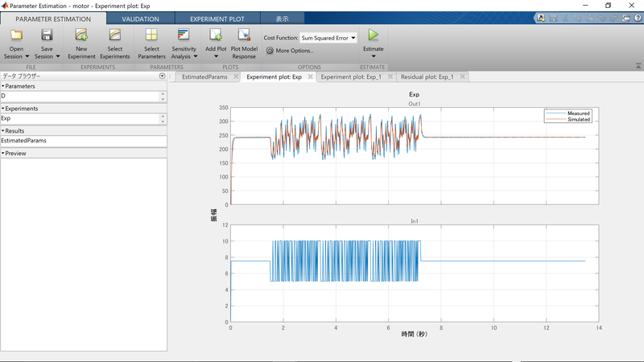The width and height of the screenshot is (644, 362).
Task: Click More Options button
Action: point(290,51)
